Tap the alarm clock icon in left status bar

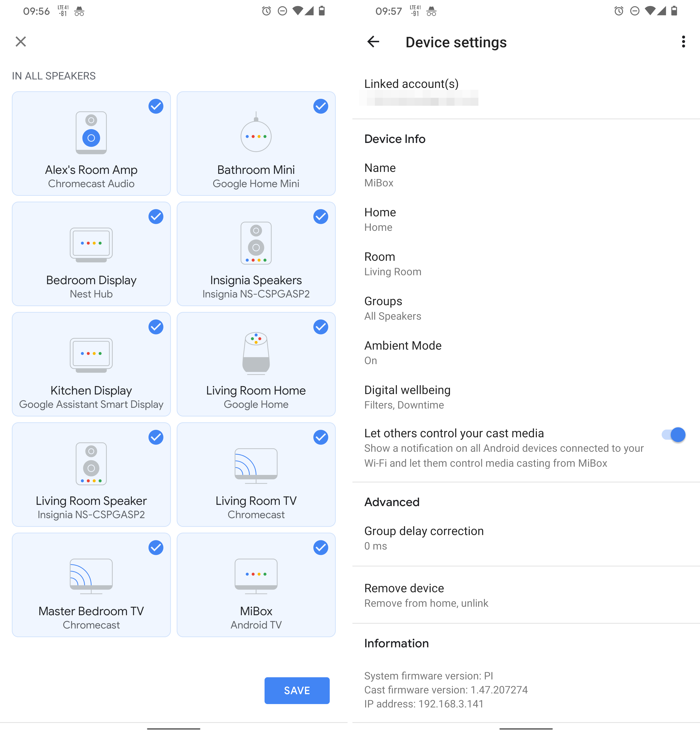[x=266, y=11]
